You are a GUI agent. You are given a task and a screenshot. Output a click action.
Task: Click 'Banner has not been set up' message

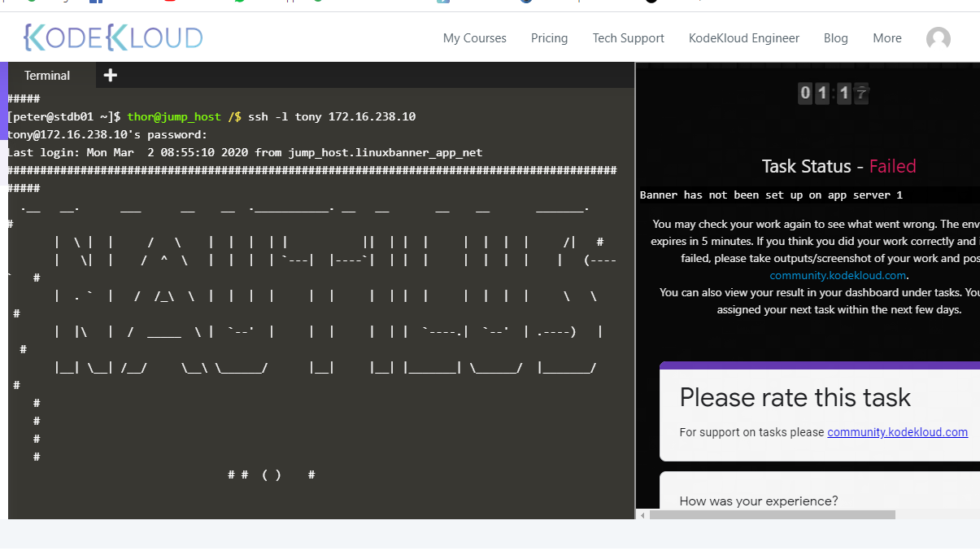coord(771,195)
